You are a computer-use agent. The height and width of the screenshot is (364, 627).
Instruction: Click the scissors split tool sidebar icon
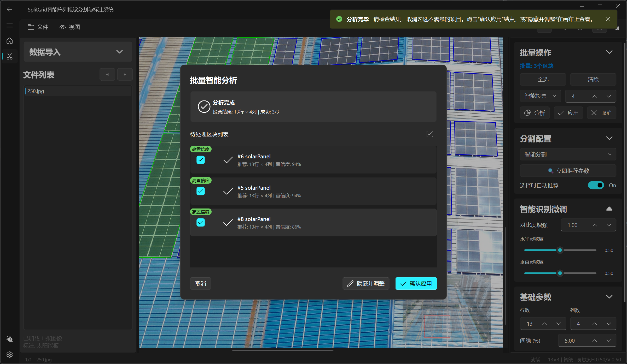click(10, 56)
